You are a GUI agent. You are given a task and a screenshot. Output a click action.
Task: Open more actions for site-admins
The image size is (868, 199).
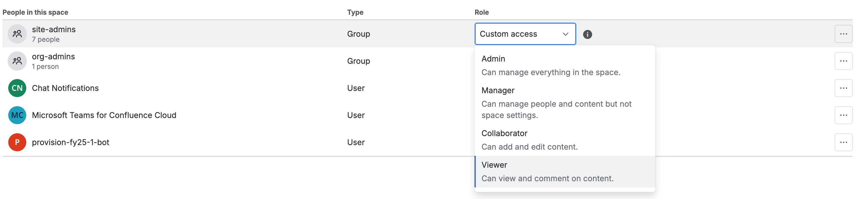point(843,34)
